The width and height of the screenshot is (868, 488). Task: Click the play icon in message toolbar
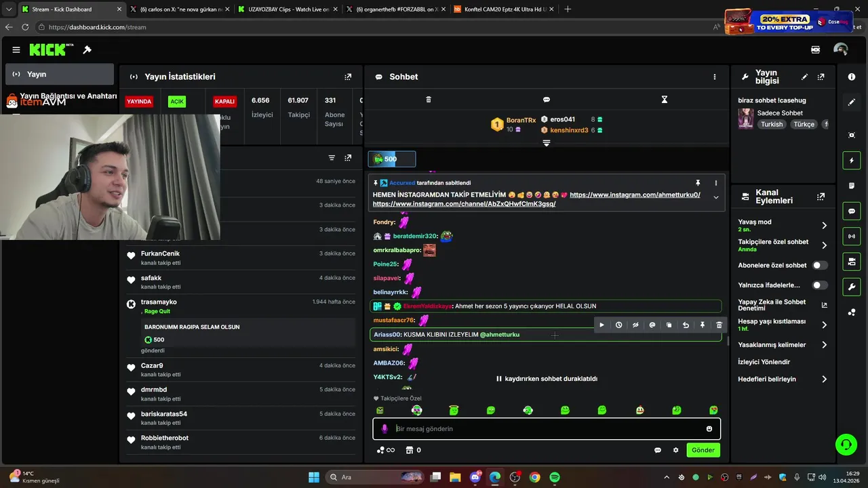[x=601, y=325]
